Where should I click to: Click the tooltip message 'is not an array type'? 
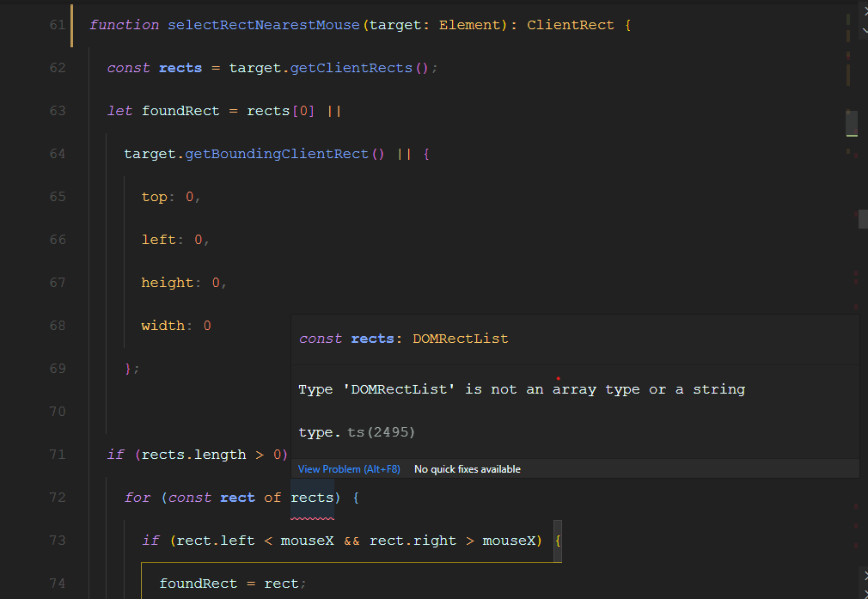[552, 390]
